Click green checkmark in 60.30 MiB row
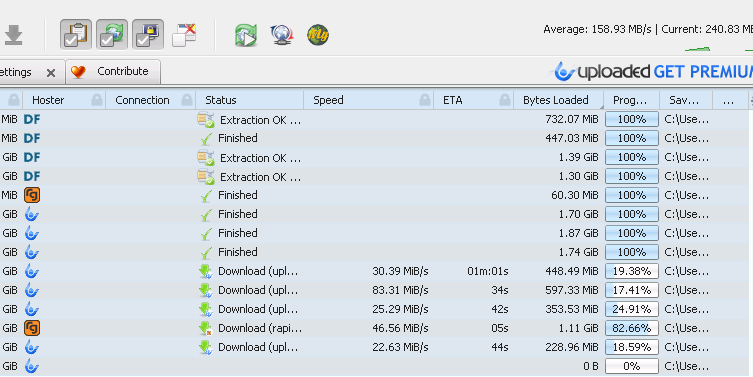This screenshot has width=753, height=377. (x=206, y=195)
